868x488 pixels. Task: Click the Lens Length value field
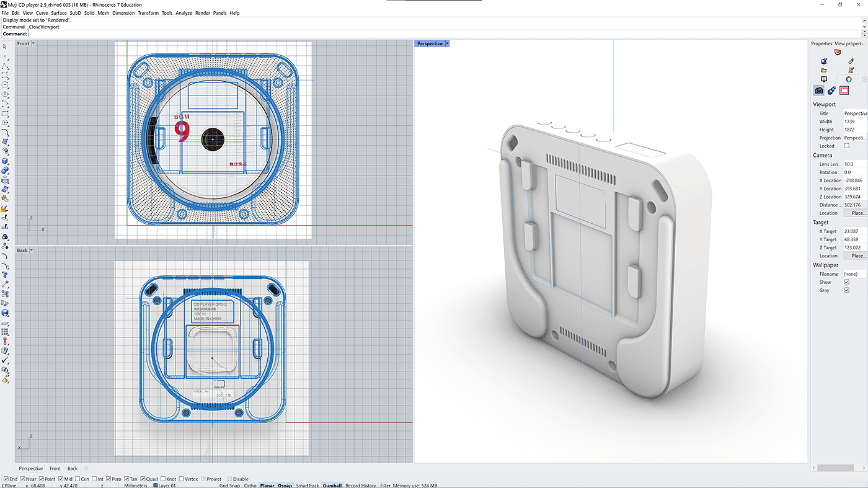(854, 164)
